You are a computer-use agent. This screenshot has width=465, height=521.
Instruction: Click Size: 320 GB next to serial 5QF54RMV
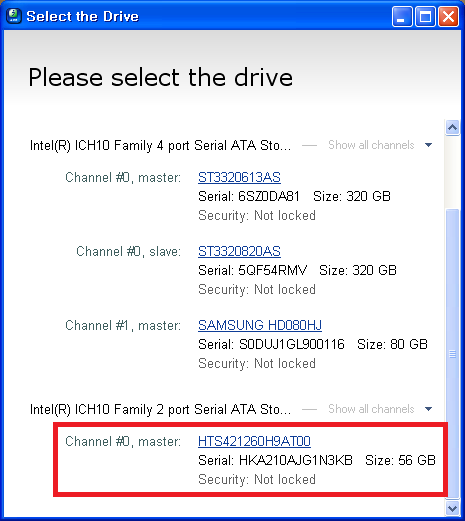pos(358,270)
